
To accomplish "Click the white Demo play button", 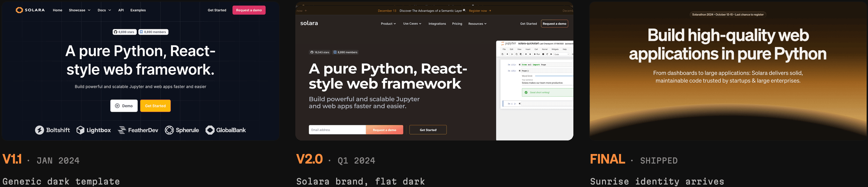I will coord(124,106).
